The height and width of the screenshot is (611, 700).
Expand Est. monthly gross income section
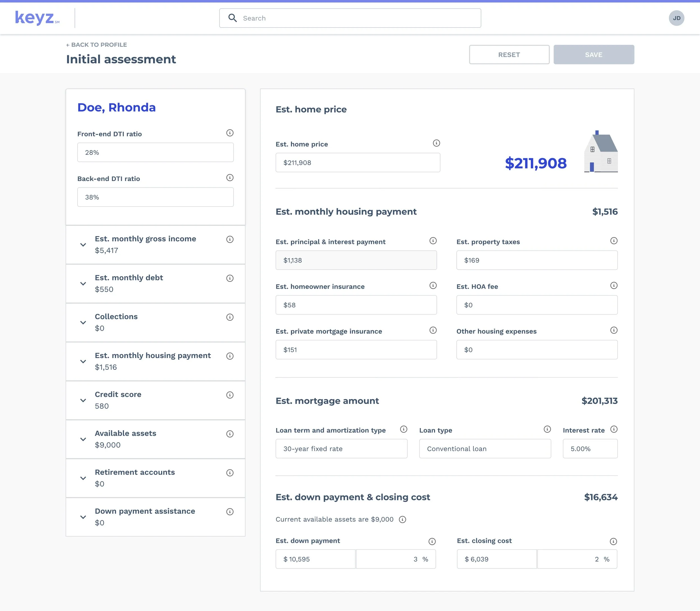pyautogui.click(x=83, y=245)
